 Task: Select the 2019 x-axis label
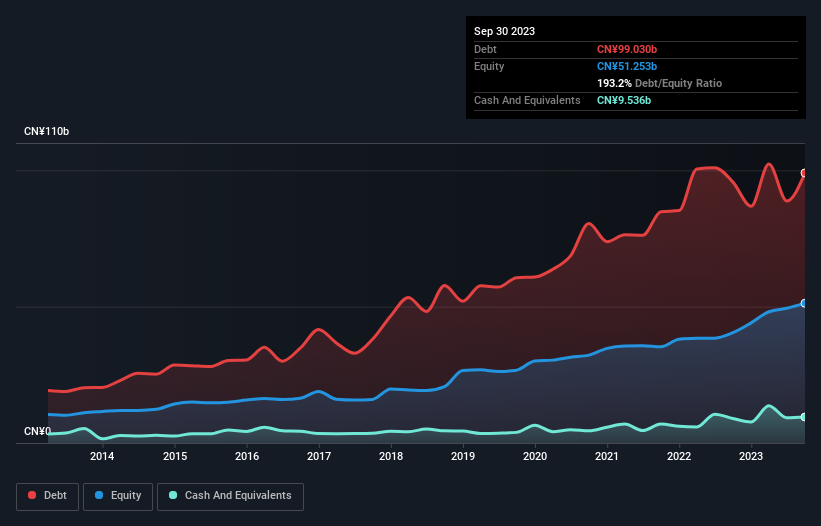point(463,456)
